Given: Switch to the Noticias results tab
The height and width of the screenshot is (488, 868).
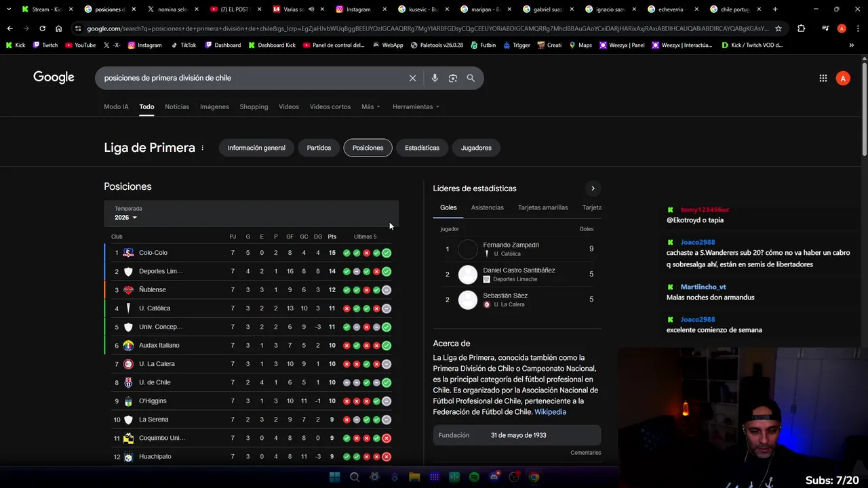Looking at the screenshot, I should (177, 106).
